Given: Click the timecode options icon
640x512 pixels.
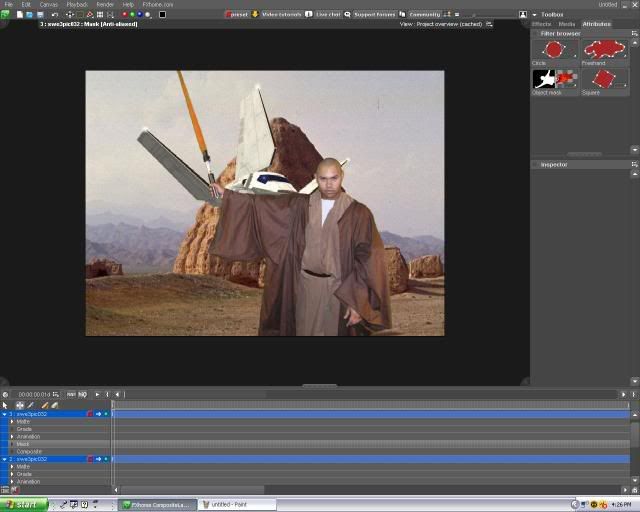Looking at the screenshot, I should (x=56, y=394).
